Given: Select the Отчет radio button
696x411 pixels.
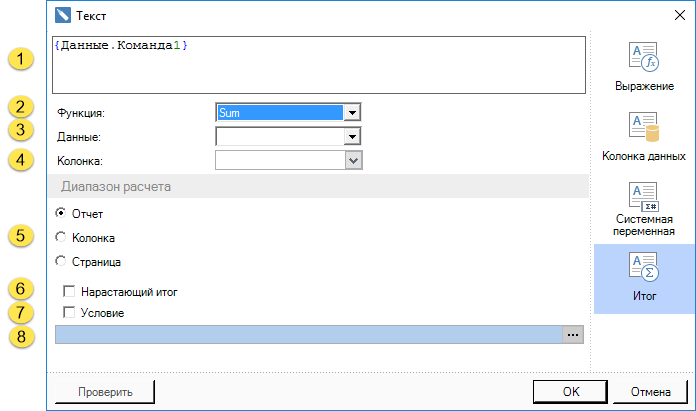Looking at the screenshot, I should 62,213.
